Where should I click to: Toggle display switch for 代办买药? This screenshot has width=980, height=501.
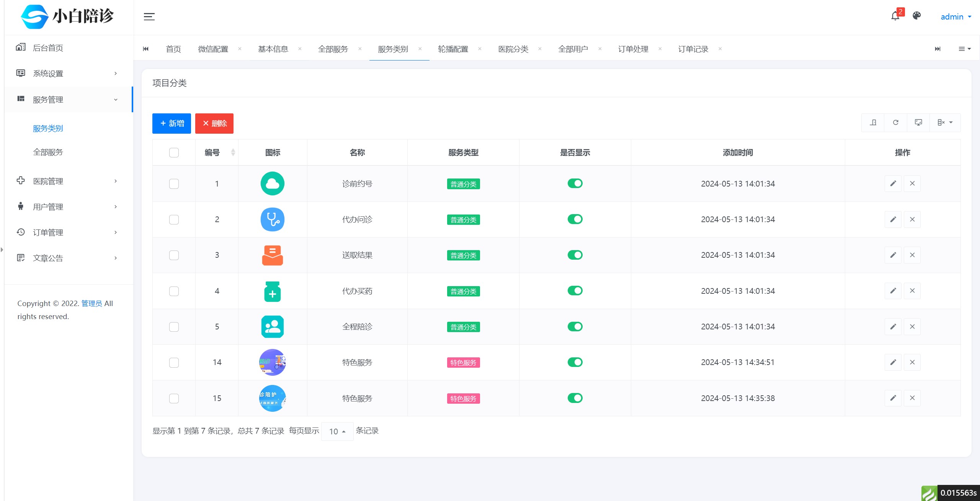click(575, 291)
